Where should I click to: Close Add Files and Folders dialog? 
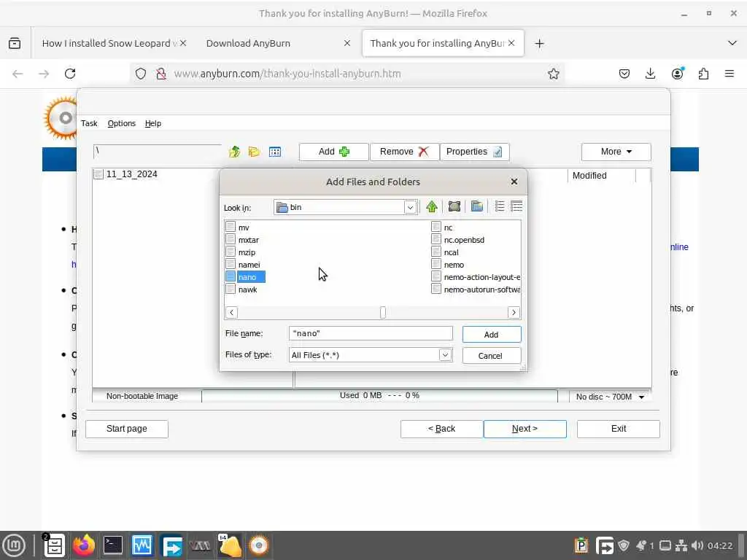(x=514, y=182)
